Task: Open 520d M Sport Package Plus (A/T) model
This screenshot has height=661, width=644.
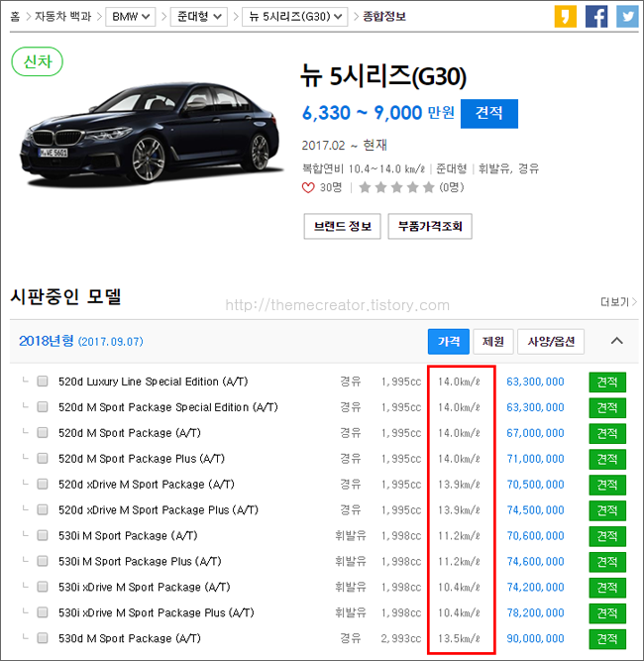Action: point(142,459)
